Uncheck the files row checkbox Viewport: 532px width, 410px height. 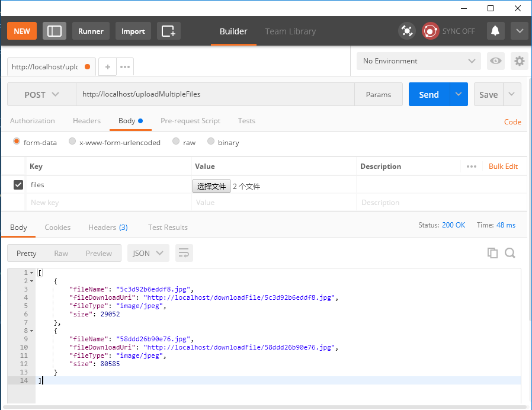[x=18, y=185]
